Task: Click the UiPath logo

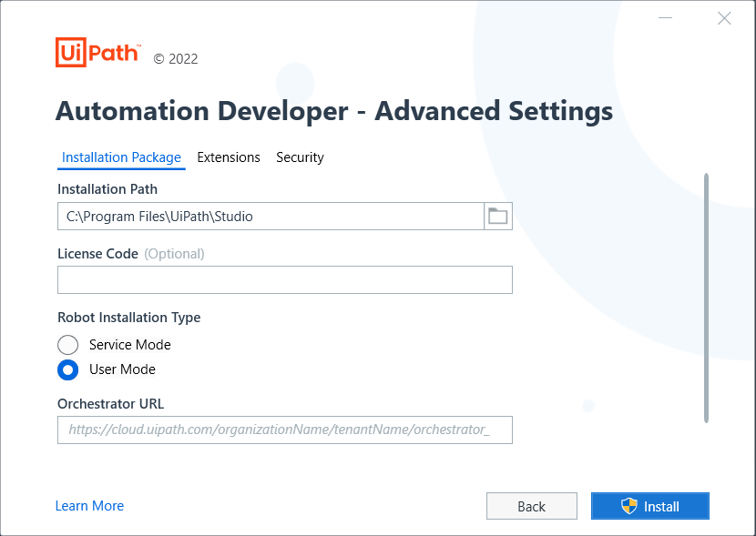Action: 97,53
